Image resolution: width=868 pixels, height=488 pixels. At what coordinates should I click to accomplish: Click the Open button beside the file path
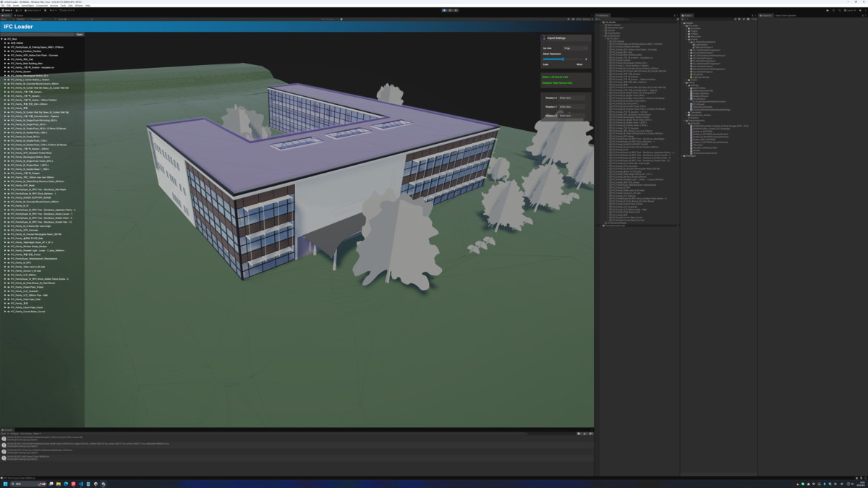pos(80,34)
